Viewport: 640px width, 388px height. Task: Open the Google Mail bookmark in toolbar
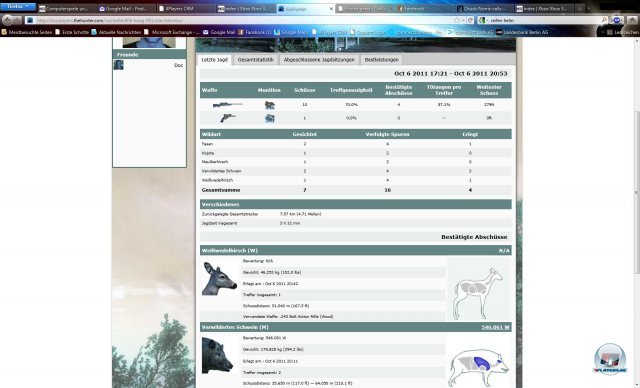[219, 32]
